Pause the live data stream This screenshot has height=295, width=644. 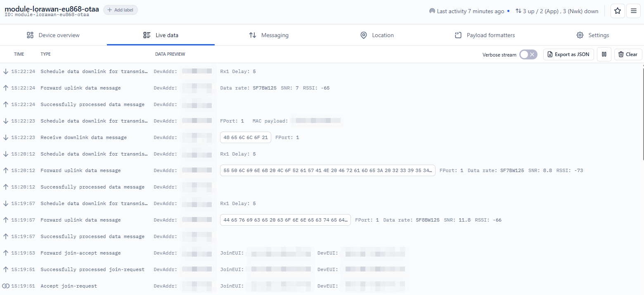pos(604,54)
